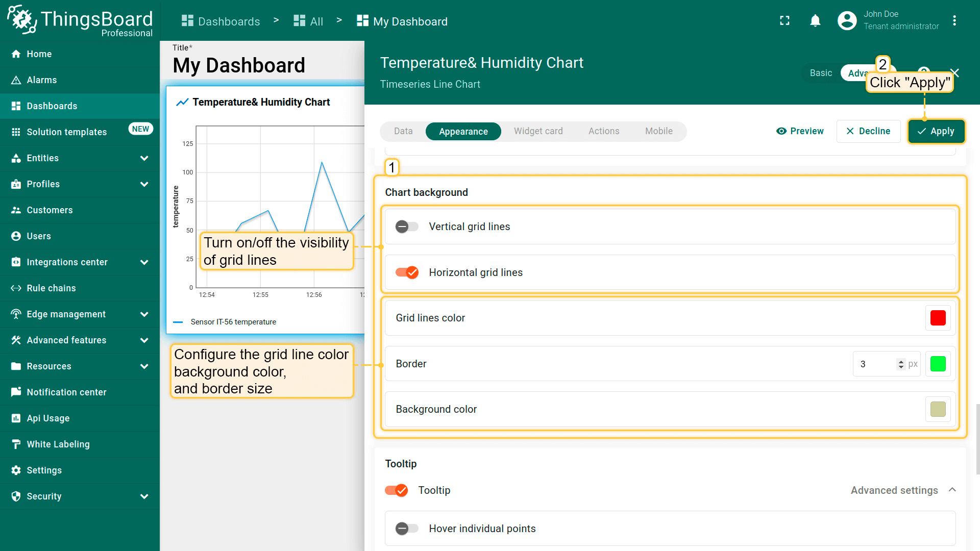Disable Horizontal grid lines toggle

click(407, 272)
